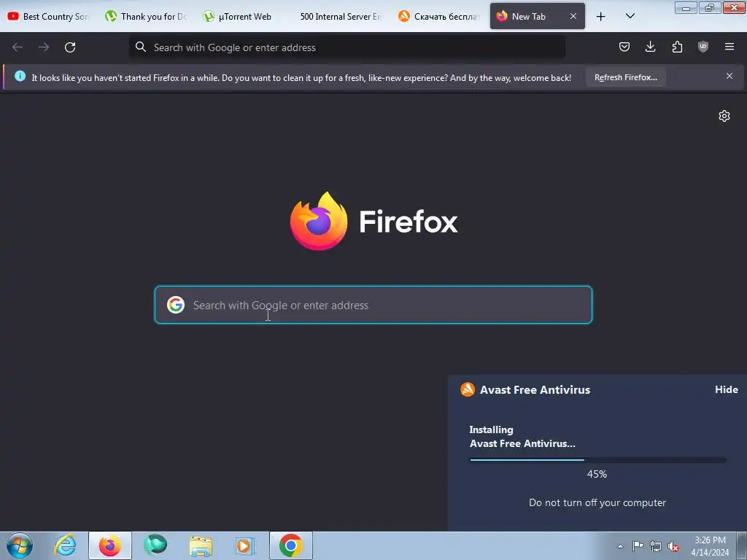The image size is (747, 560).
Task: Click the Avast installation progress bar
Action: pos(597,460)
